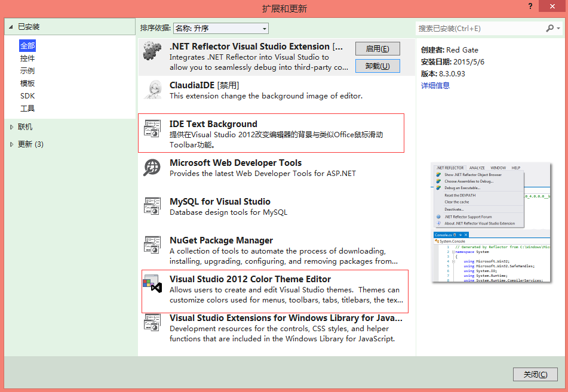Click the 安装日期: 2015/5/6 text
Image resolution: width=568 pixels, height=392 pixels.
453,62
